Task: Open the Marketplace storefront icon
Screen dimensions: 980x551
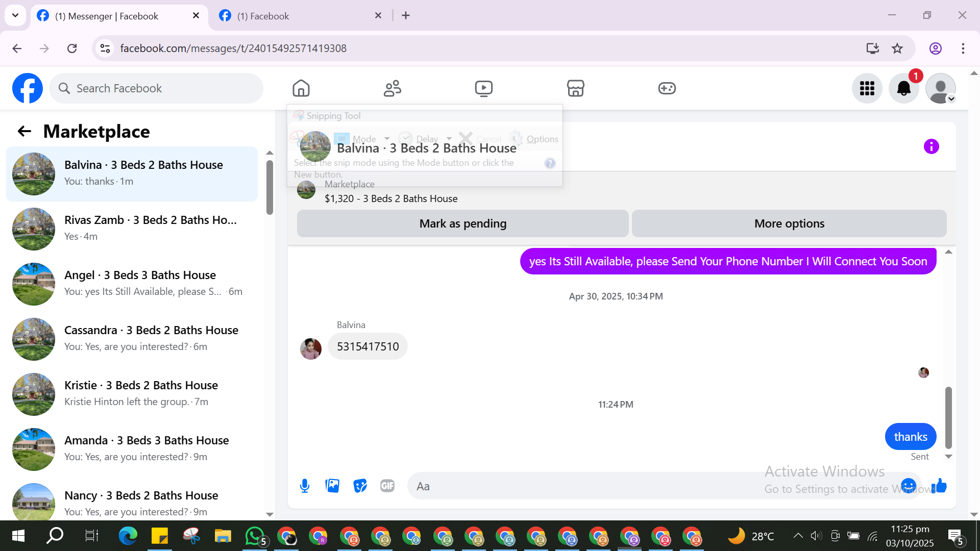Action: [575, 88]
